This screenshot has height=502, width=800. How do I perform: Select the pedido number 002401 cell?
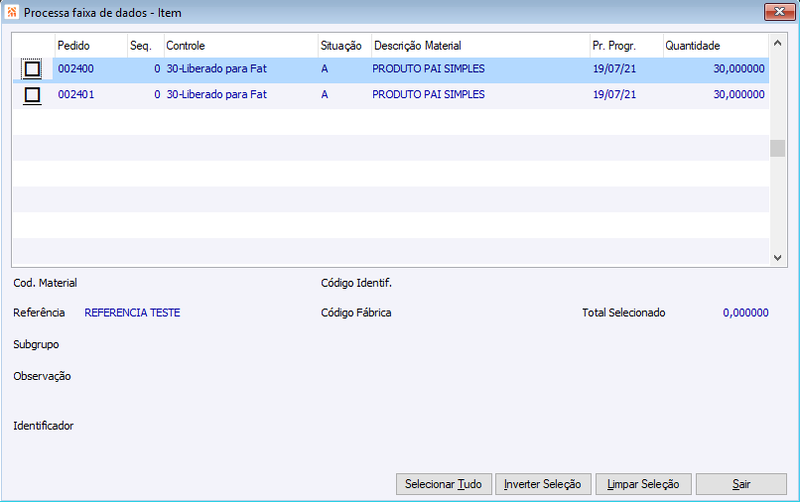coord(76,95)
